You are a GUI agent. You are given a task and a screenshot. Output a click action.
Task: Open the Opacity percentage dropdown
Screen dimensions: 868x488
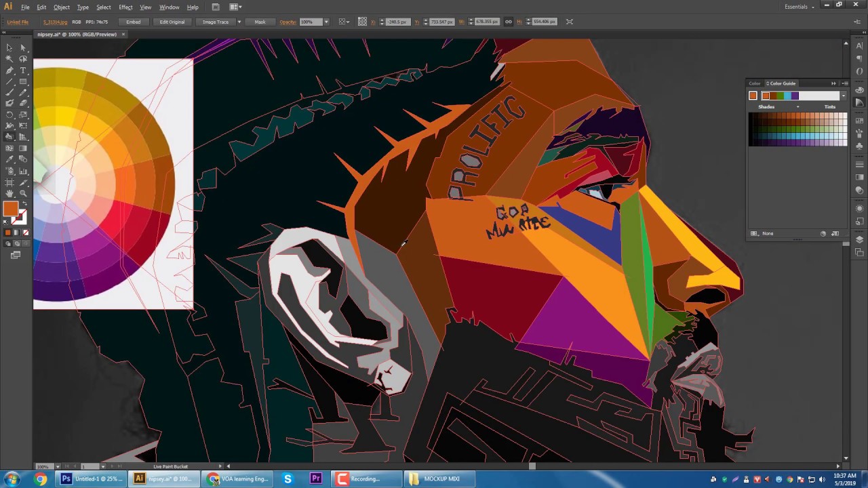click(x=326, y=22)
